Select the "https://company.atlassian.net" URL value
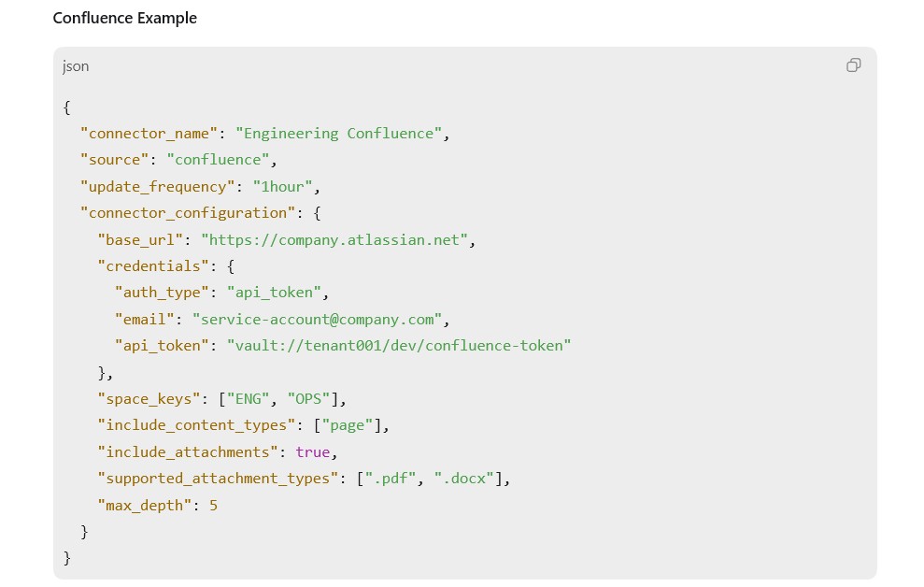 click(x=334, y=240)
